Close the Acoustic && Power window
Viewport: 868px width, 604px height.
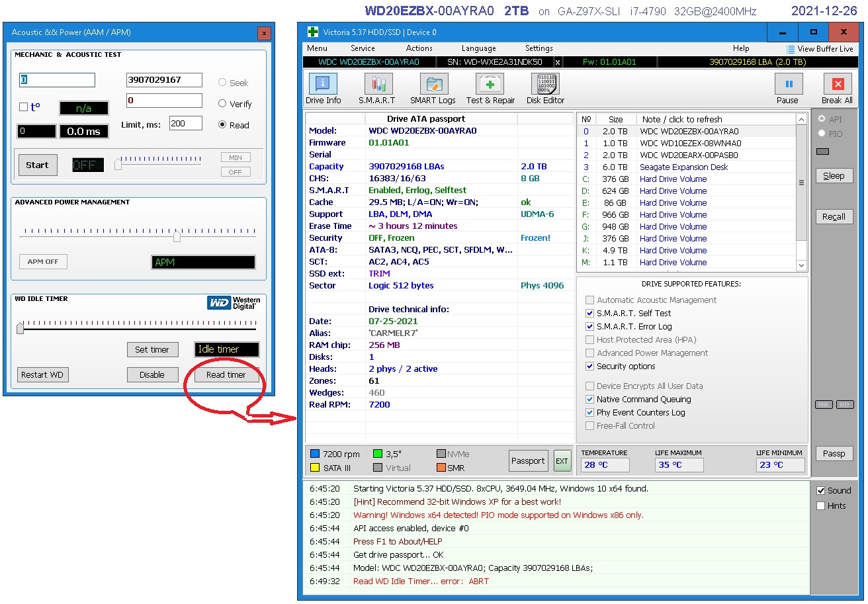(264, 32)
